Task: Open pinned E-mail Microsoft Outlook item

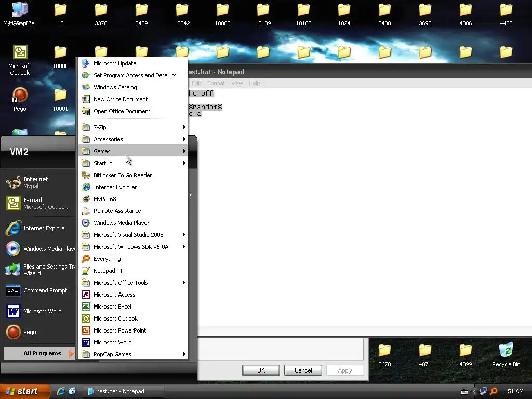Action: pos(39,203)
